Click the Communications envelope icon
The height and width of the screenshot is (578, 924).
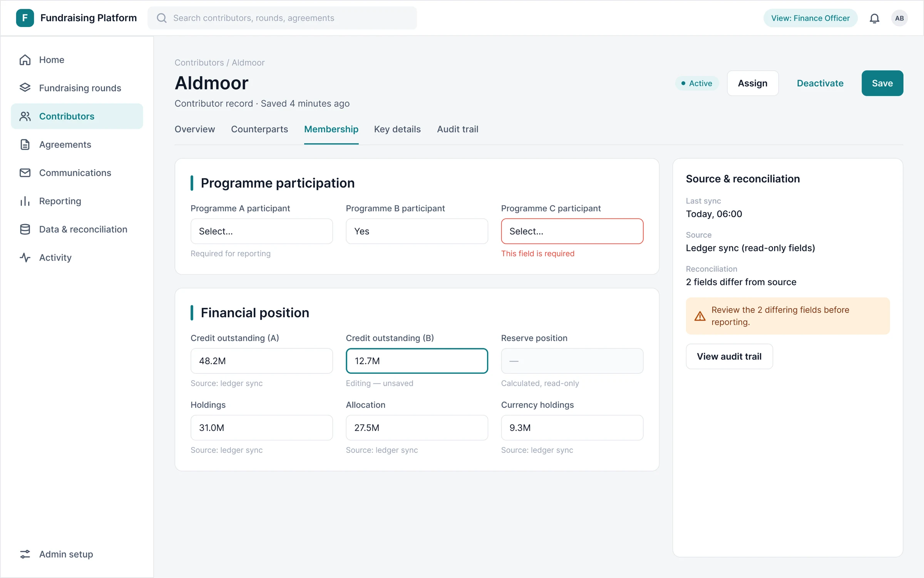tap(25, 173)
